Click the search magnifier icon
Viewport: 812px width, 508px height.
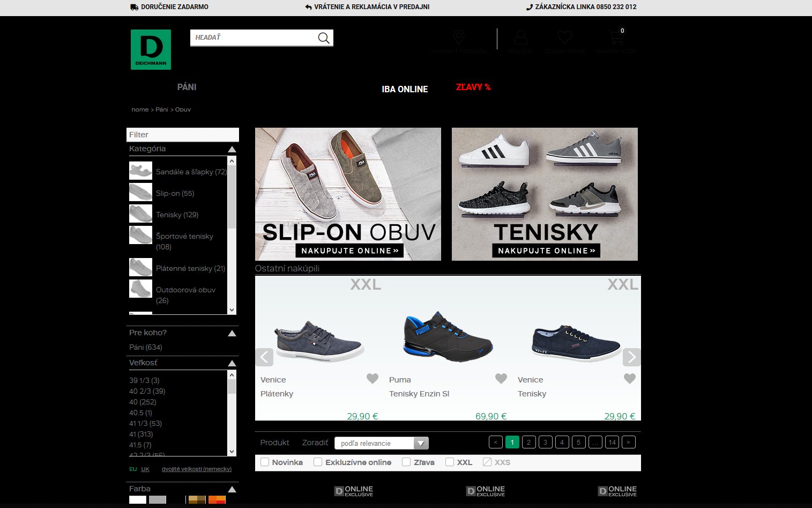coord(324,38)
